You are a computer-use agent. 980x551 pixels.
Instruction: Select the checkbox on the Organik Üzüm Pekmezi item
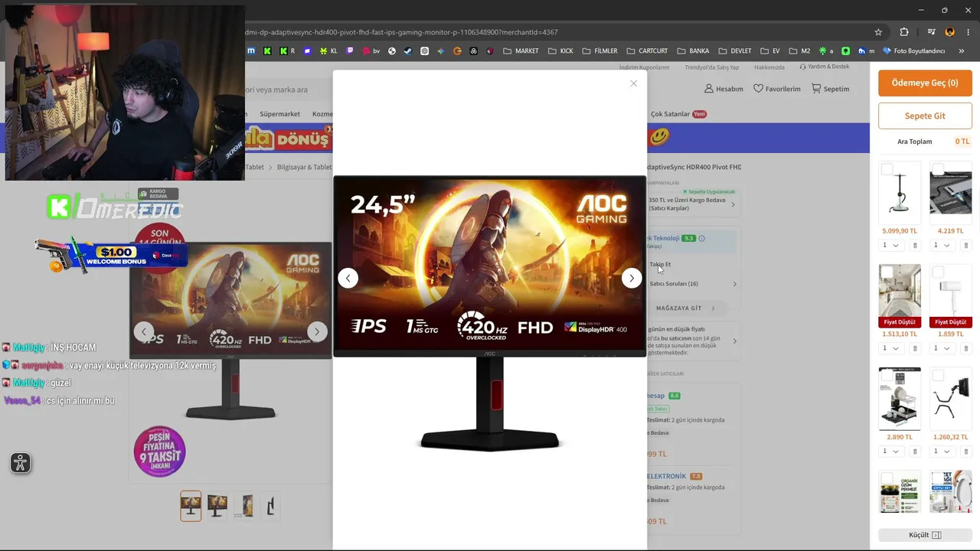[x=887, y=478]
